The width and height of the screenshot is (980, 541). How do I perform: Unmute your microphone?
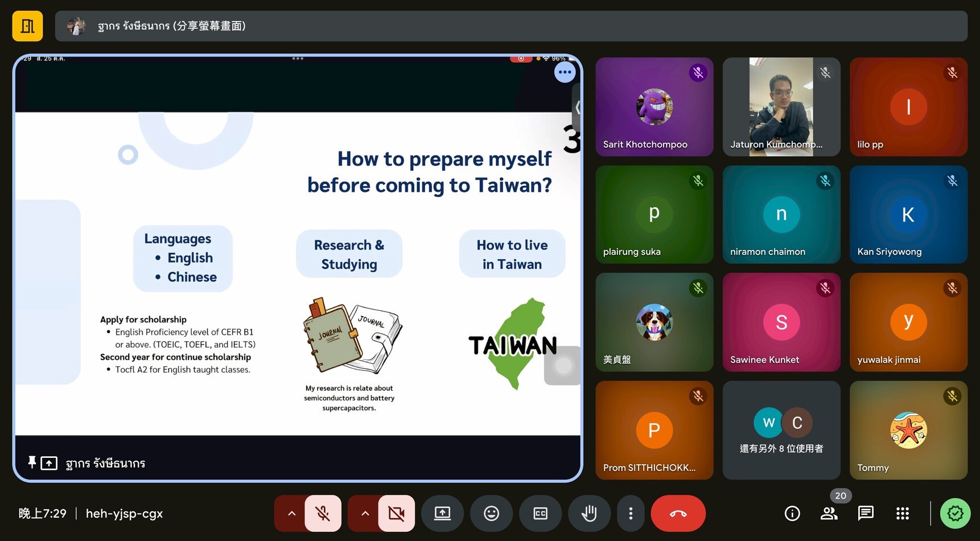click(x=323, y=514)
